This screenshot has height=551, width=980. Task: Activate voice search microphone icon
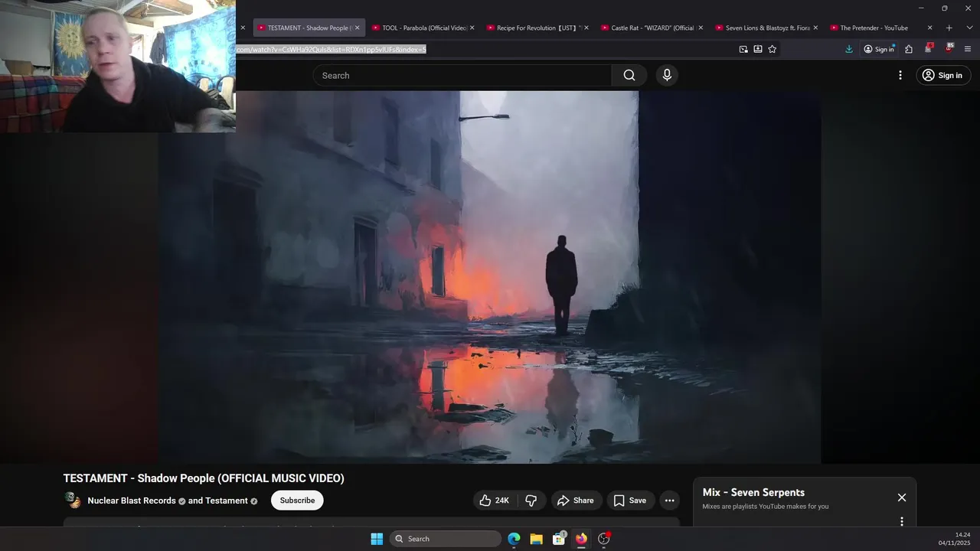click(667, 75)
